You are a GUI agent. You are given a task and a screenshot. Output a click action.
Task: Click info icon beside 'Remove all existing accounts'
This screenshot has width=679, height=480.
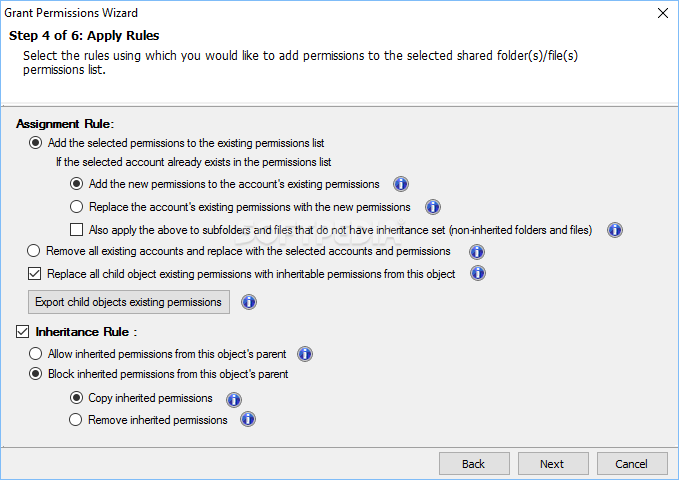[477, 252]
